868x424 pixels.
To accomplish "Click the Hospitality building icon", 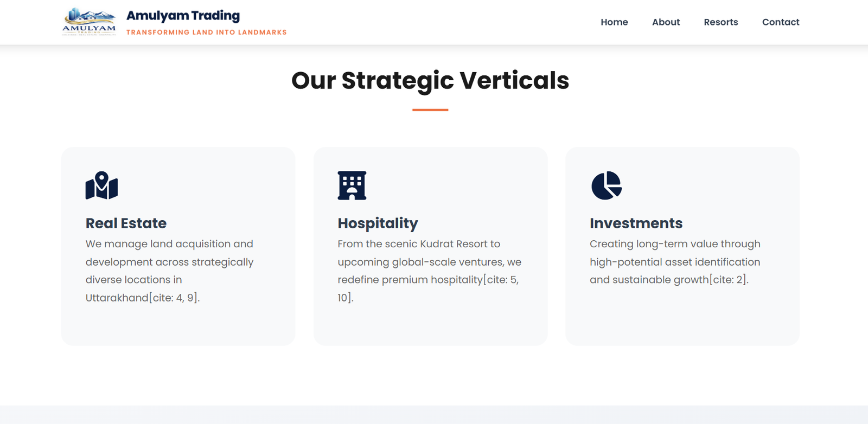I will click(352, 185).
